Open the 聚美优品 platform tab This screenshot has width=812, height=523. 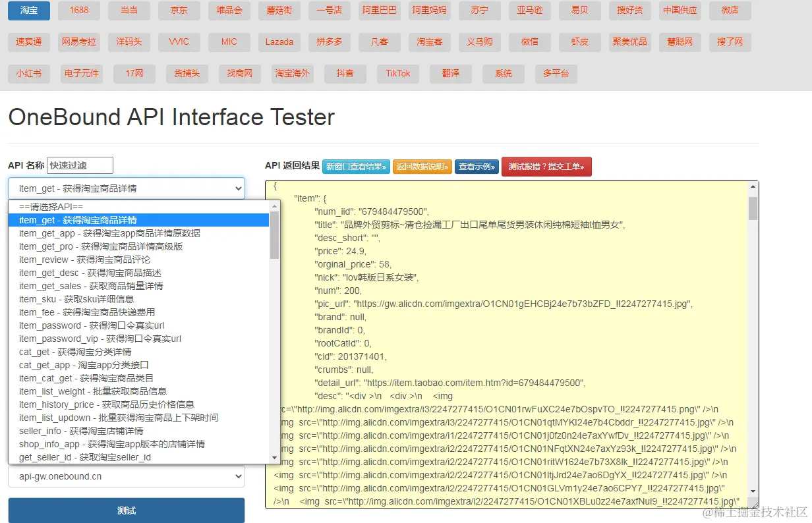coord(630,41)
